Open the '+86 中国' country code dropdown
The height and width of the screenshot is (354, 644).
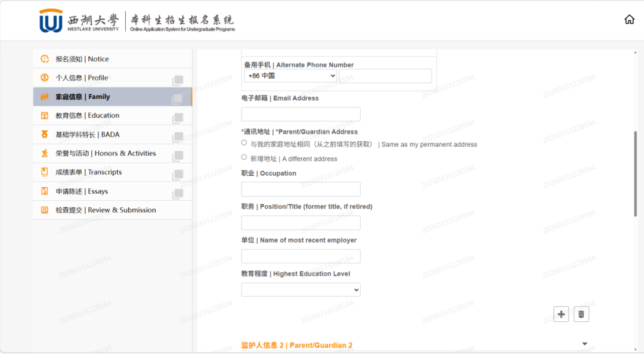coord(290,76)
